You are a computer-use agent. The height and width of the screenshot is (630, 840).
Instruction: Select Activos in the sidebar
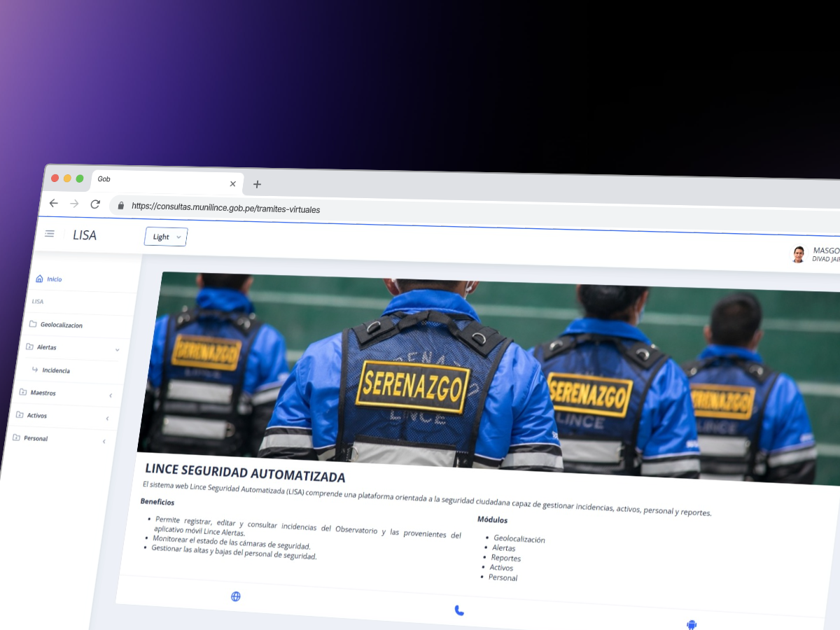coord(36,416)
